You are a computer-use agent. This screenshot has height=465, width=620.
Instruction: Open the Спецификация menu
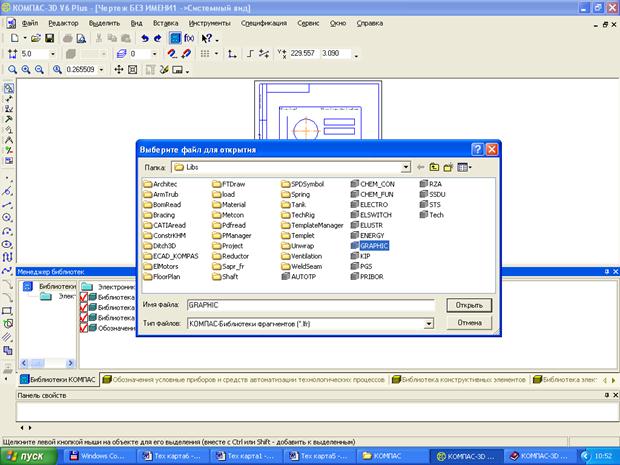coord(264,23)
